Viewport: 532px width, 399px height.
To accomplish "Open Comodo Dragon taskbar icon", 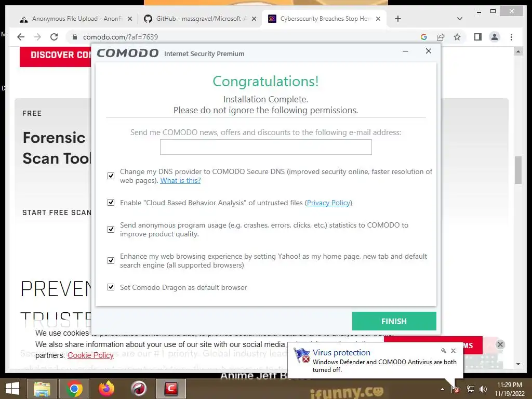I will click(x=139, y=389).
